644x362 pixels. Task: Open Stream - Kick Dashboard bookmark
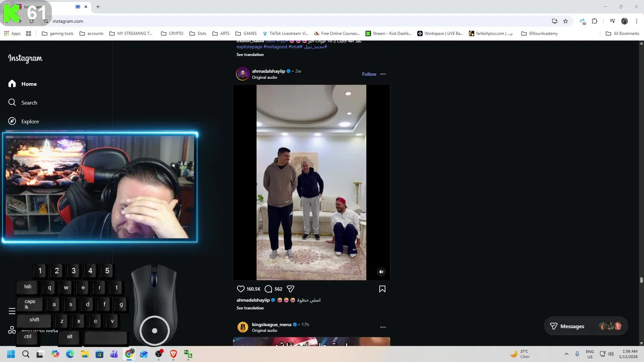(x=389, y=34)
